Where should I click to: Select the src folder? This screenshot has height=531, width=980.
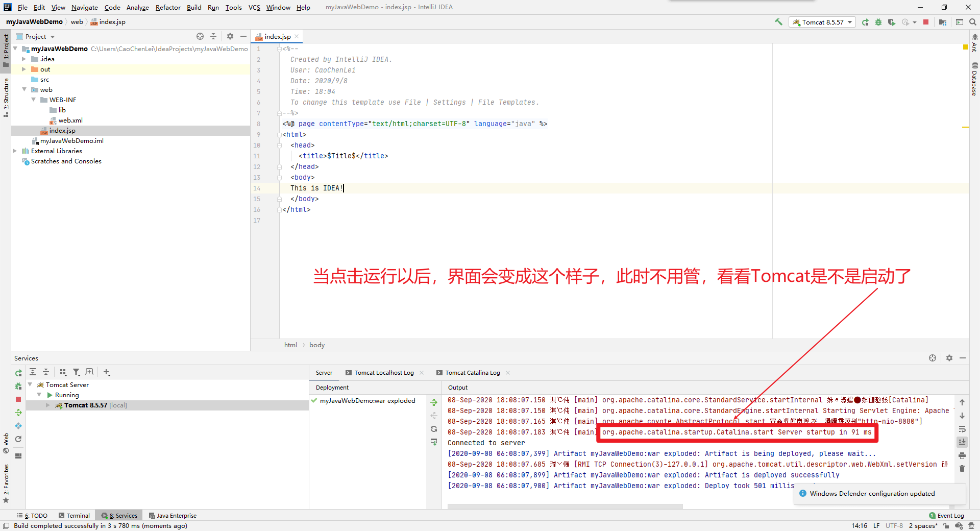45,79
